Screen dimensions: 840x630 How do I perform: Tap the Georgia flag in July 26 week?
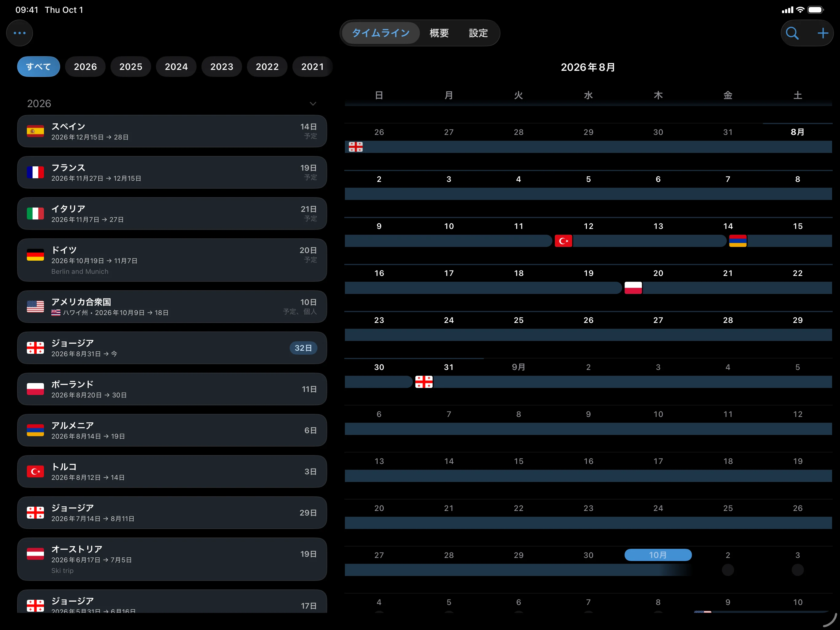click(355, 147)
